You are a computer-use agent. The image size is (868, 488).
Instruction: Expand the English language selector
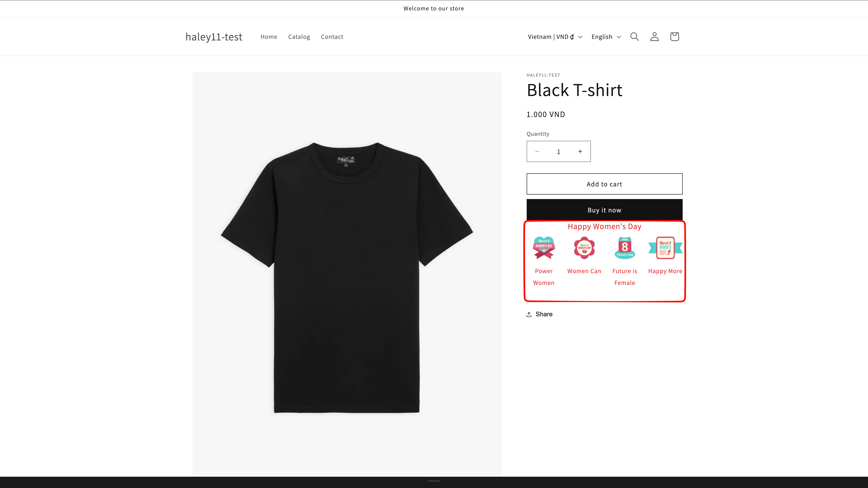[606, 37]
